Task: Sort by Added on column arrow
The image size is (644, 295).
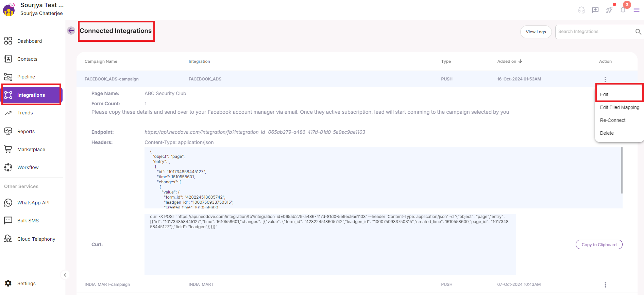Action: (520, 61)
